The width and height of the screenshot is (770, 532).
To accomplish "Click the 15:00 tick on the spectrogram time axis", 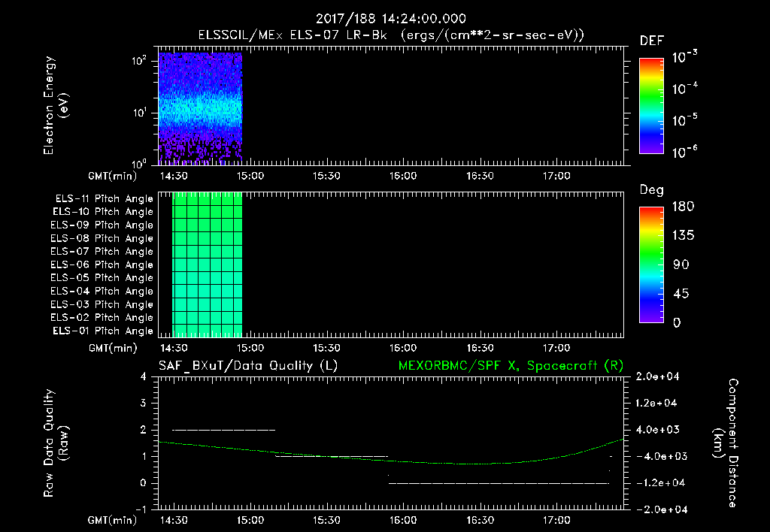I will tap(250, 176).
